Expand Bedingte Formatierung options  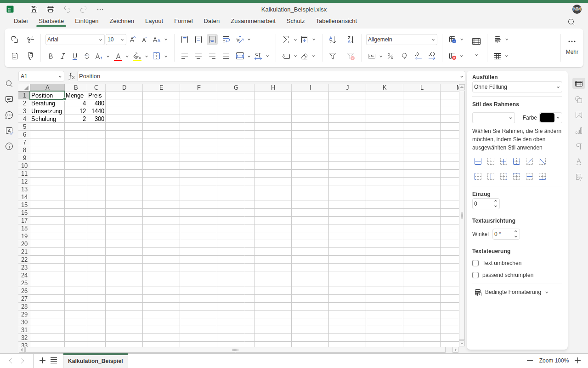pos(512,292)
